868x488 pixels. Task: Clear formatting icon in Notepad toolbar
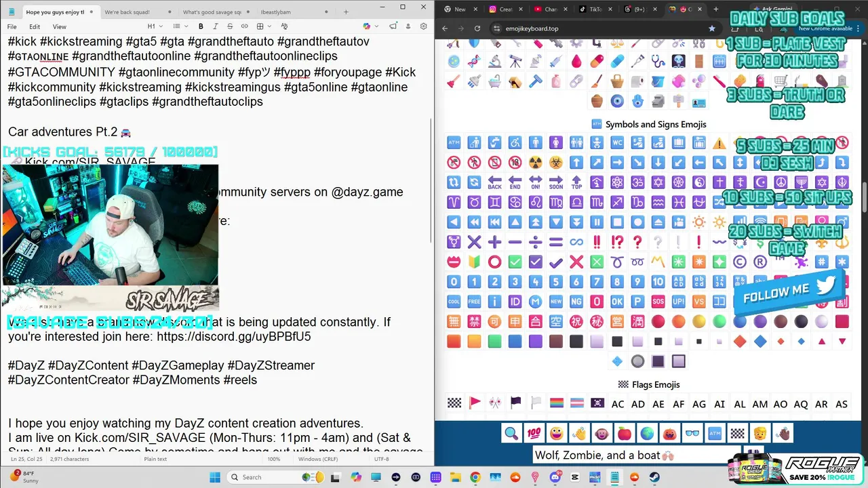tap(284, 26)
